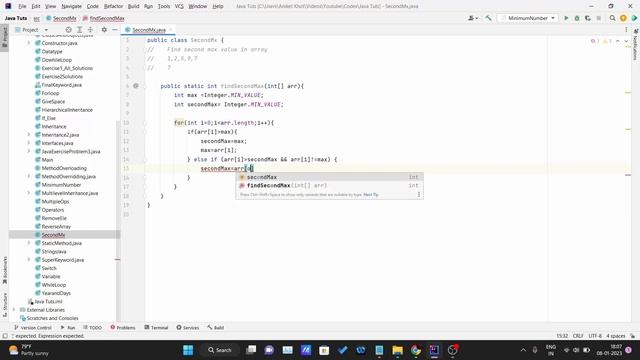640x360 pixels.
Task: Run the MinimumNumber configuration
Action: tap(566, 18)
